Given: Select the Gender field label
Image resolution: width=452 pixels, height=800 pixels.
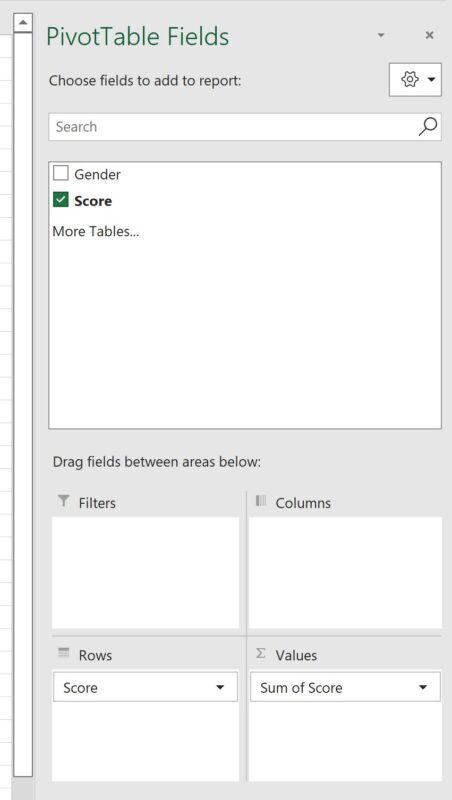Looking at the screenshot, I should click(97, 174).
